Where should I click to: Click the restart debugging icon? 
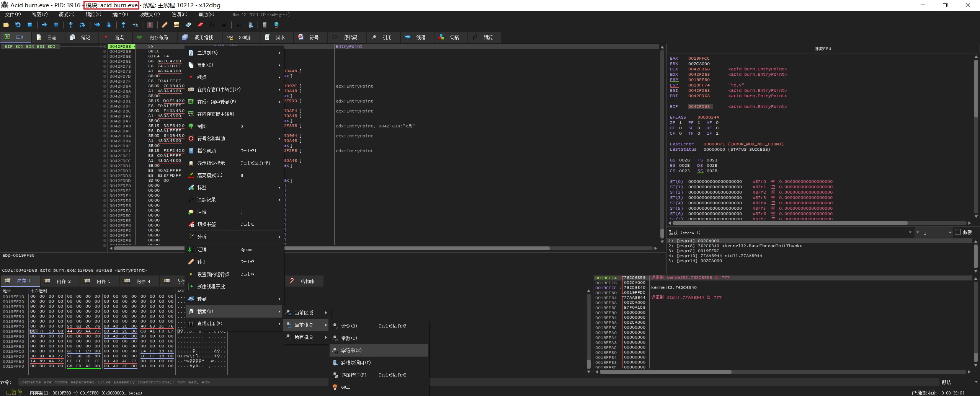coord(18,25)
